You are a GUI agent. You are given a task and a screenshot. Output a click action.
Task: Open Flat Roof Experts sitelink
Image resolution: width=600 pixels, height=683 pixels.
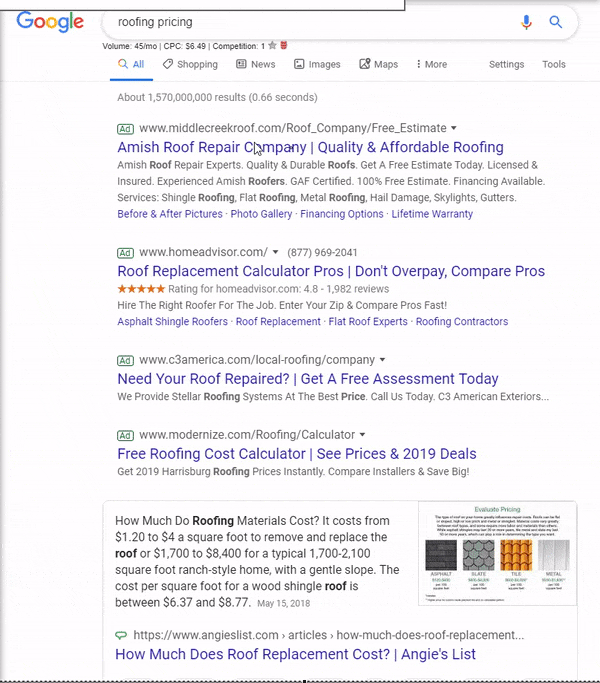[x=368, y=321]
